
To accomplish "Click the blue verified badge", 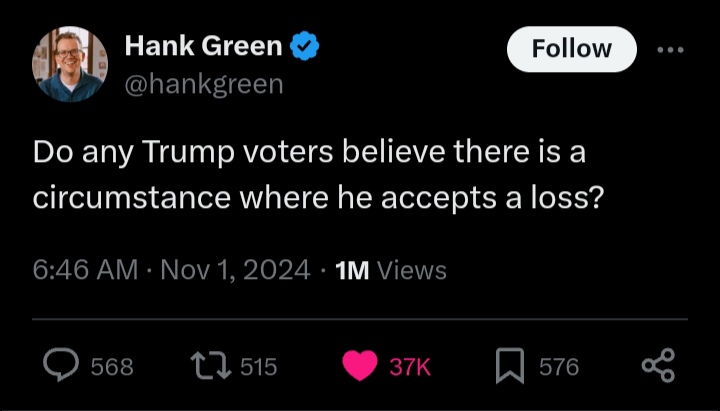I will click(x=303, y=46).
